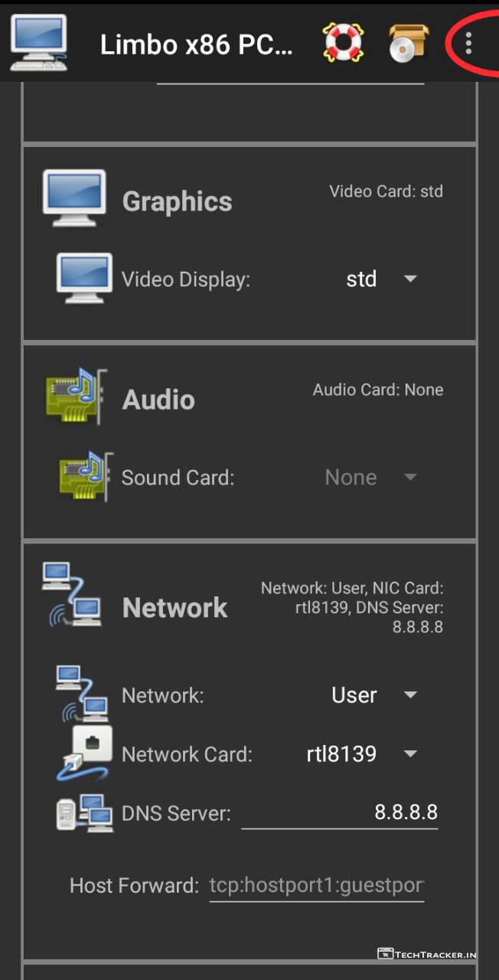Image resolution: width=499 pixels, height=980 pixels.
Task: Collapse the Graphics section header
Action: coord(177,201)
